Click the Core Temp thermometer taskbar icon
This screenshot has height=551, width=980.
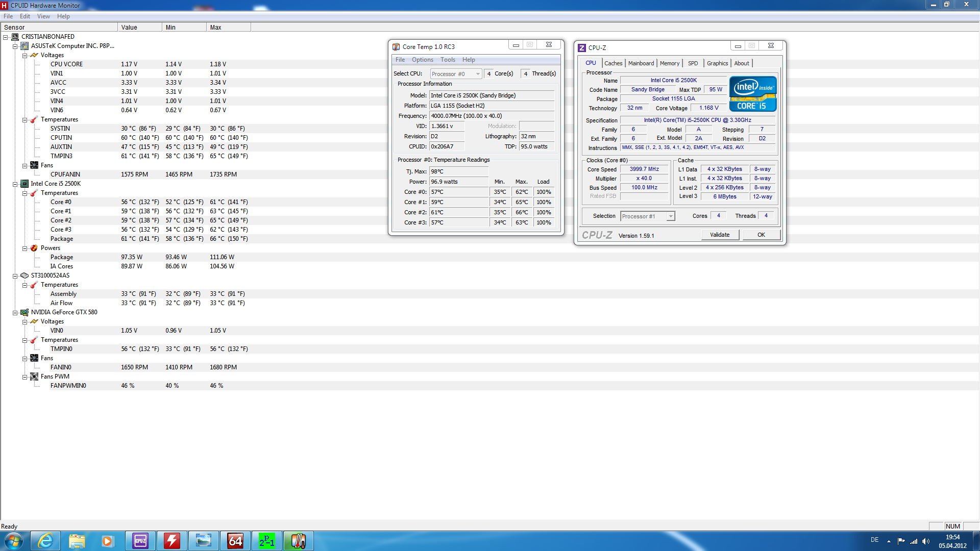[298, 541]
